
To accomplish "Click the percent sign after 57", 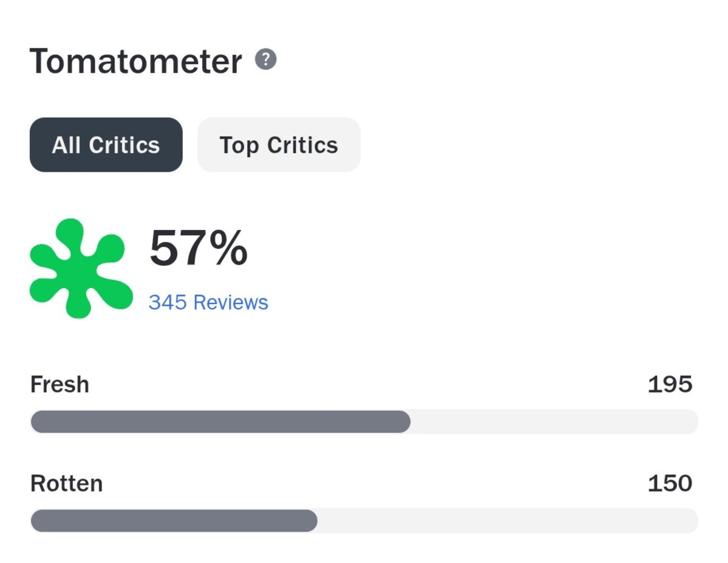I will coord(228,247).
